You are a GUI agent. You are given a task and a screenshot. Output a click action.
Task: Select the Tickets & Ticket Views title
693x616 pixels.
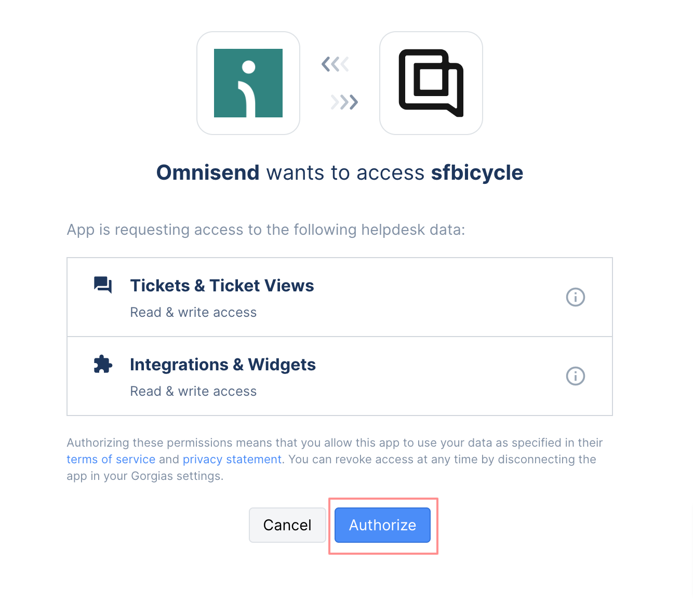click(x=222, y=286)
